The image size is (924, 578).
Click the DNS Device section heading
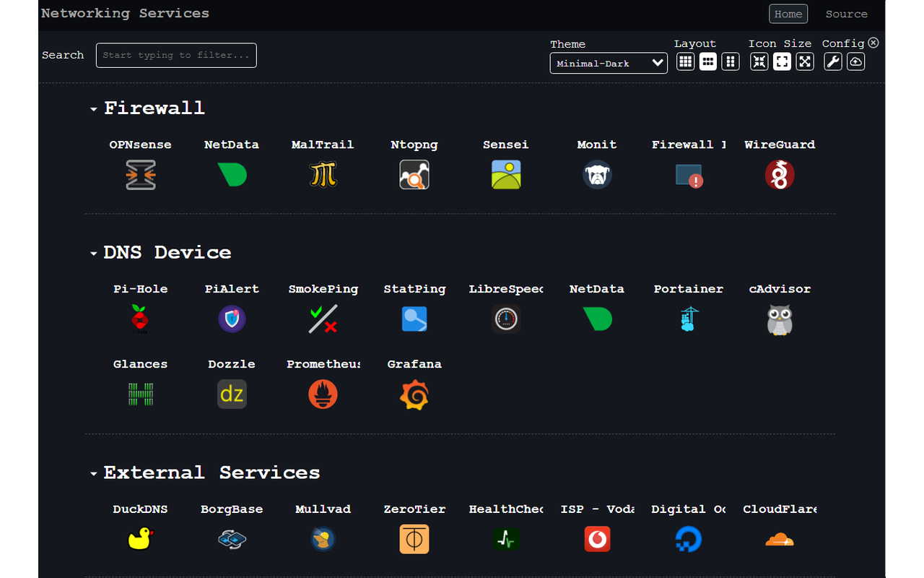pos(167,253)
